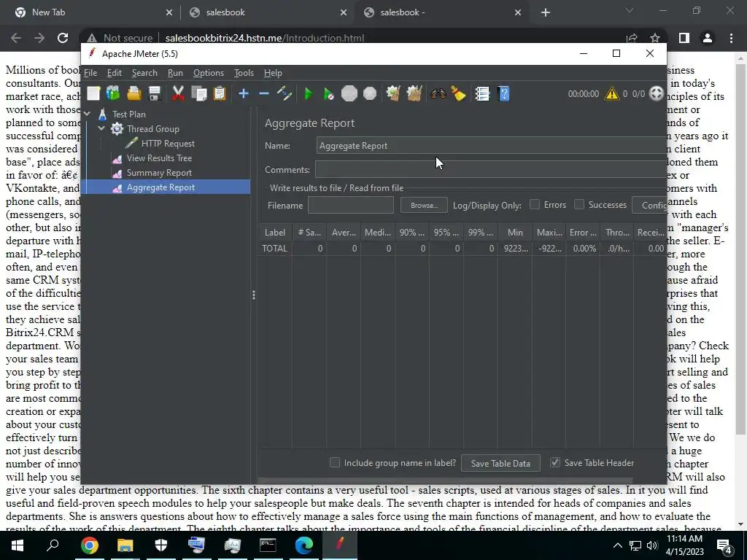
Task: Click Start no pauses icon
Action: (329, 94)
